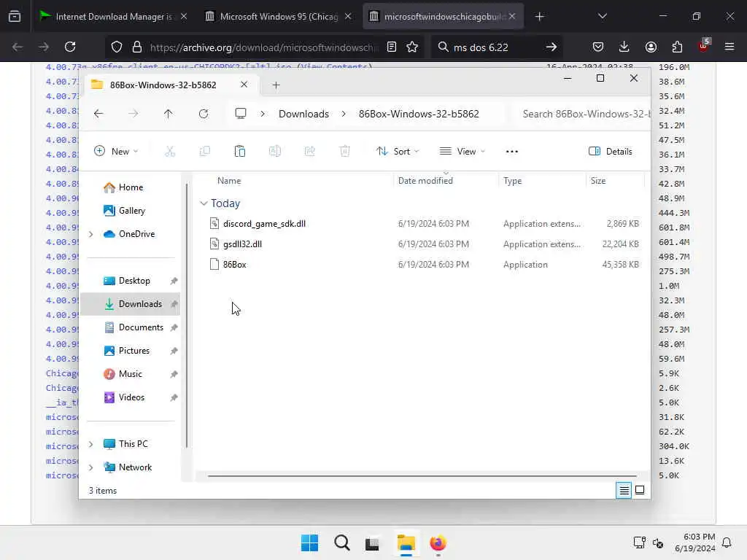Open the View dropdown
The height and width of the screenshot is (560, 747).
(462, 152)
